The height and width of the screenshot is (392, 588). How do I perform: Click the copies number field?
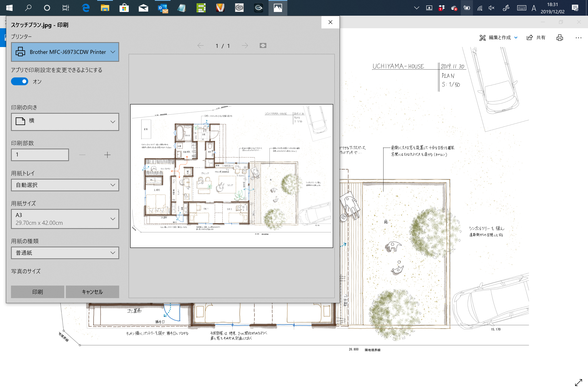point(40,155)
